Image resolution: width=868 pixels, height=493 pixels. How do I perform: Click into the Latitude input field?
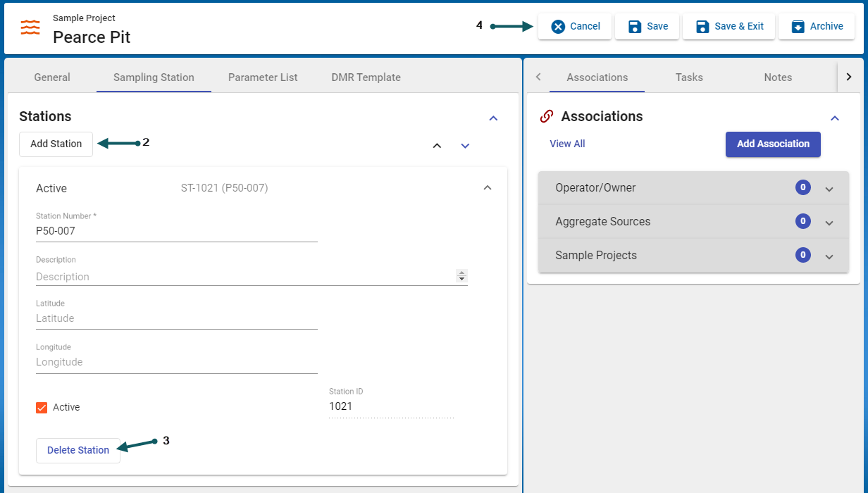click(176, 318)
